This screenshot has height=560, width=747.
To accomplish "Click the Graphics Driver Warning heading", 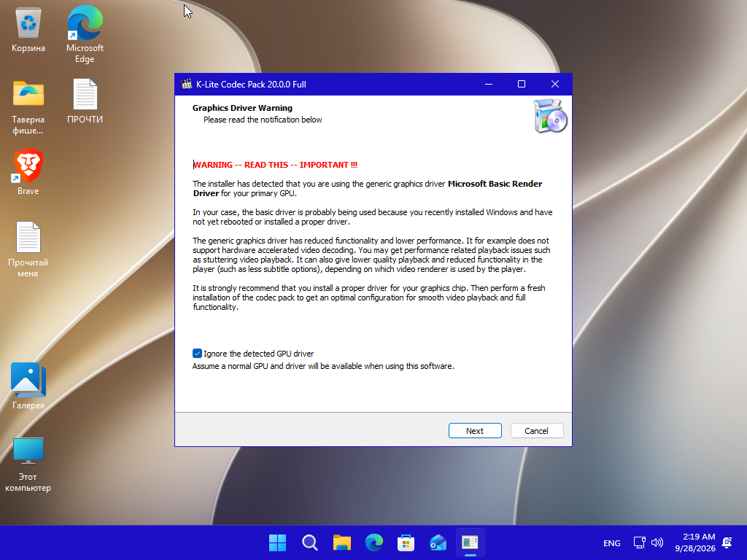I will tap(242, 108).
